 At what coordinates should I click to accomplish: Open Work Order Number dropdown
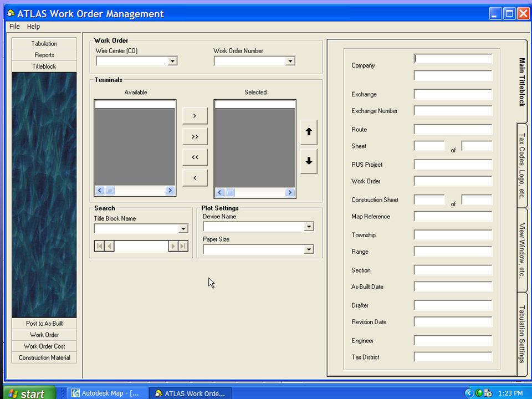click(290, 61)
